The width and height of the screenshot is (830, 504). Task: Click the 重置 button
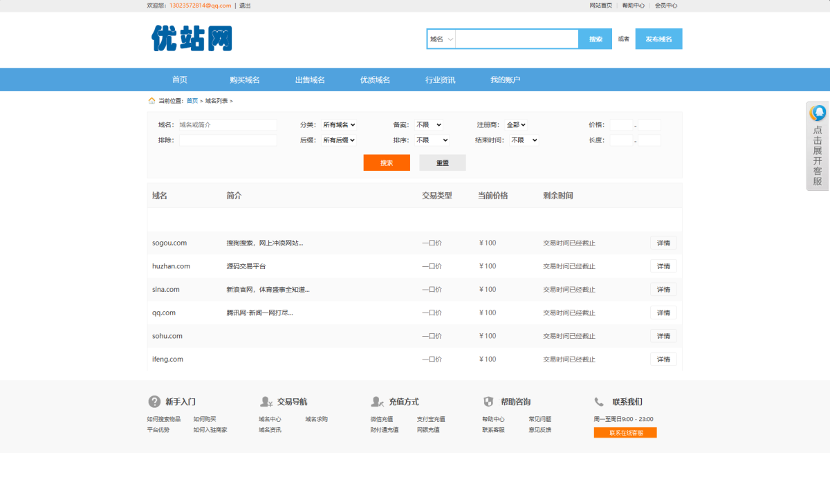click(443, 162)
